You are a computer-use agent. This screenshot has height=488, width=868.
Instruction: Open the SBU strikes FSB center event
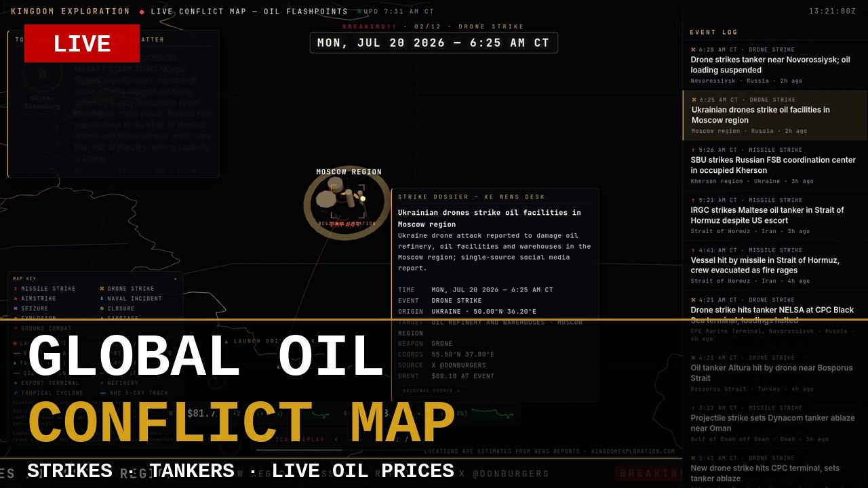[x=775, y=165]
